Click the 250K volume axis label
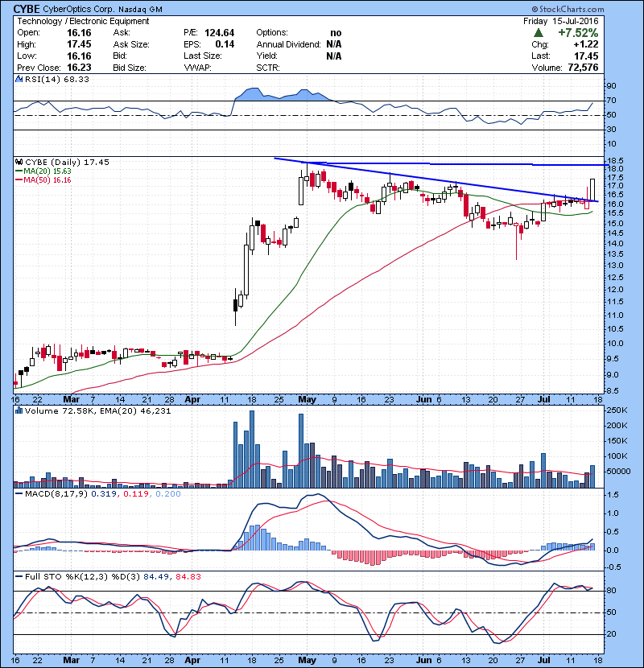The height and width of the screenshot is (668, 644). coord(617,410)
